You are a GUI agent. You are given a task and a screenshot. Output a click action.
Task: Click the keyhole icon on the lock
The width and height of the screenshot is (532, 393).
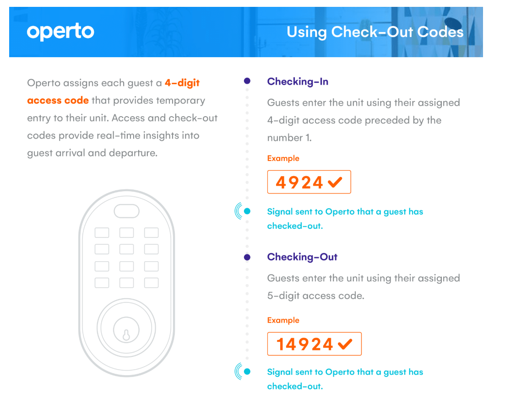click(126, 335)
